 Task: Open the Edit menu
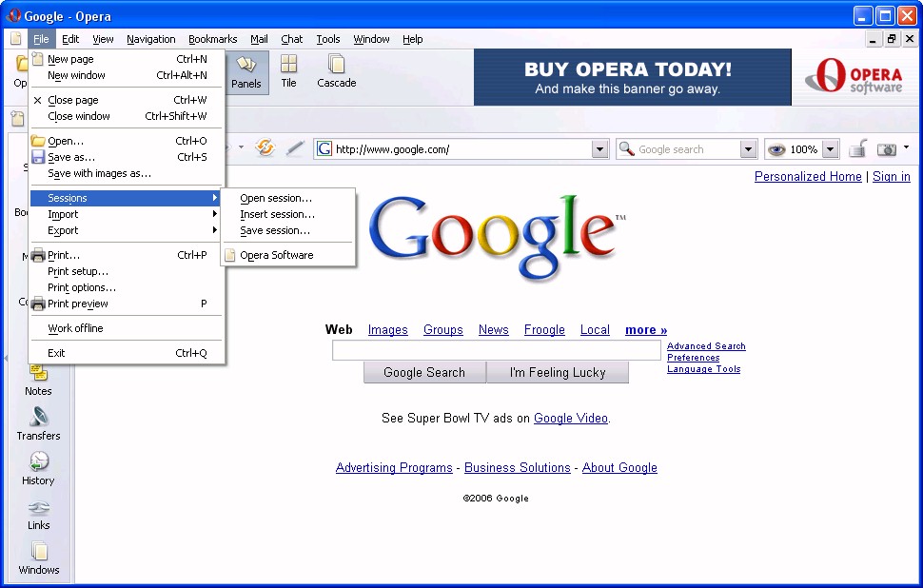[x=70, y=39]
